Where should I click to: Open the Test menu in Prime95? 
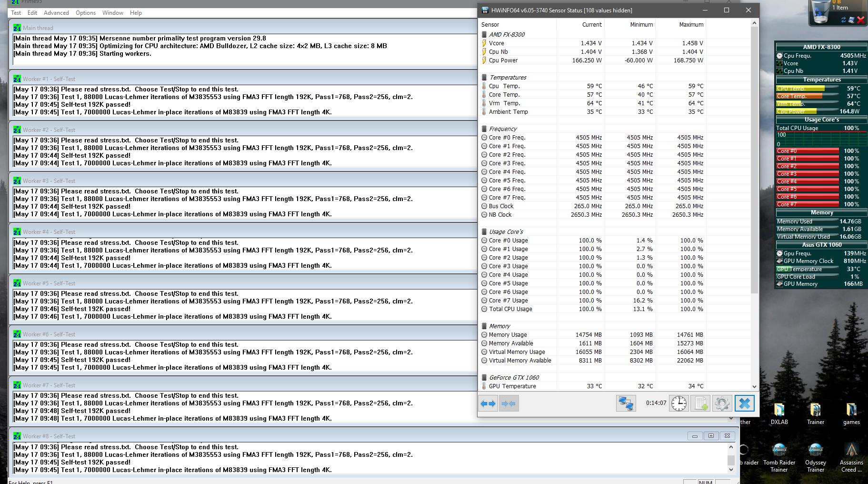(16, 13)
